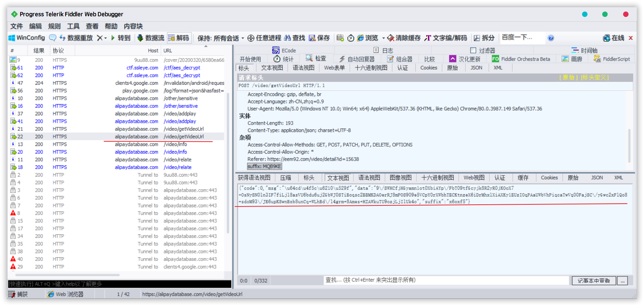
Task: Open the 内容块 menu
Action: [x=133, y=26]
